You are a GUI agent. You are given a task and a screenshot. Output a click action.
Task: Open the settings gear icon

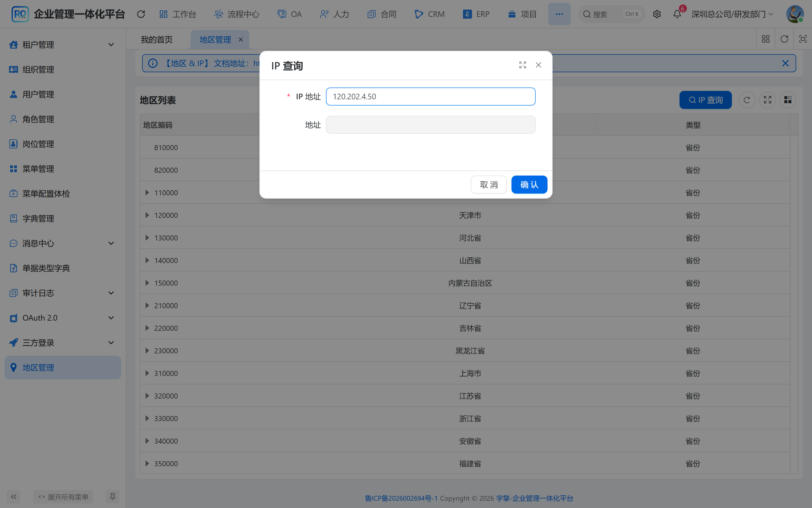[x=657, y=14]
